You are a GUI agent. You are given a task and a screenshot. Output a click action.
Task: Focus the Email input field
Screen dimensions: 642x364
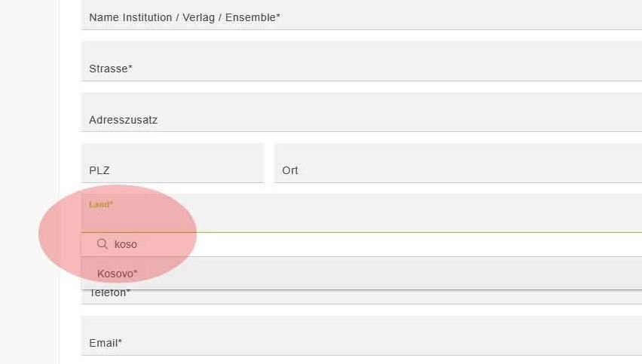coord(362,336)
